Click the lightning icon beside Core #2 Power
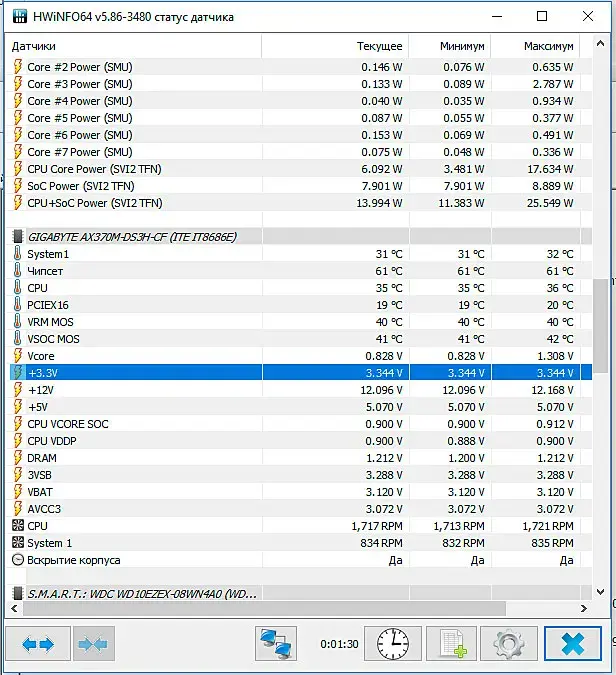The image size is (616, 675). (18, 67)
